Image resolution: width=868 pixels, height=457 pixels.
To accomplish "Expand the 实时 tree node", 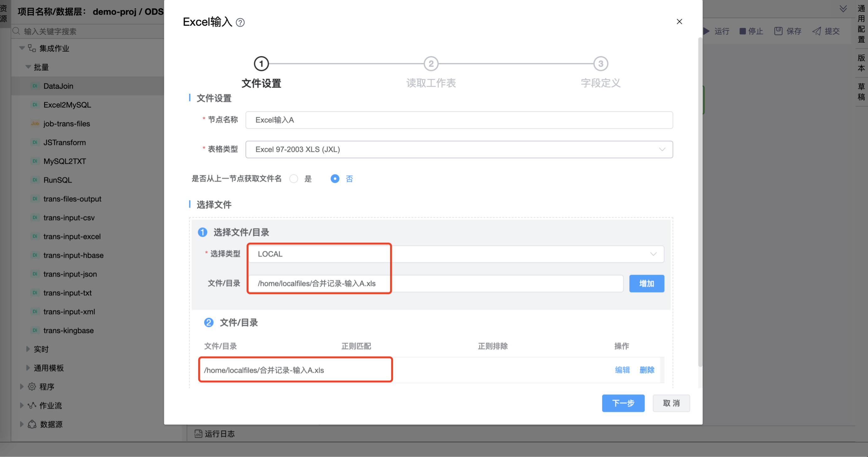I will click(x=28, y=349).
